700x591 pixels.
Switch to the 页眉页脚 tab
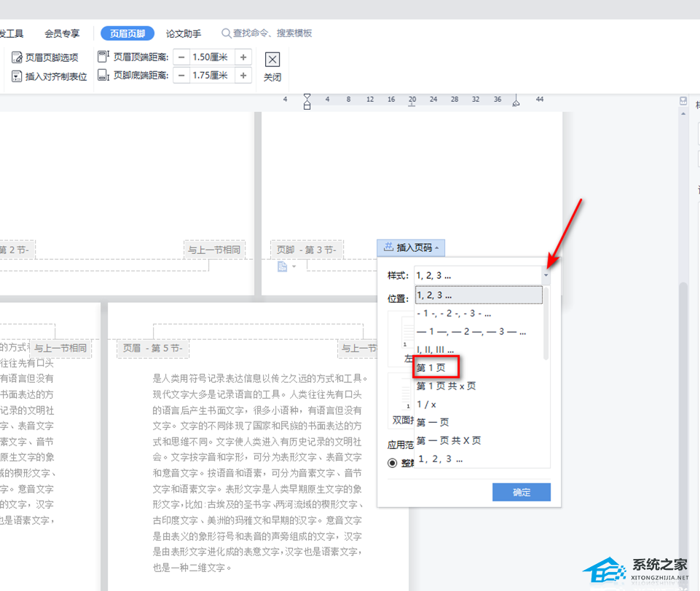pos(127,33)
